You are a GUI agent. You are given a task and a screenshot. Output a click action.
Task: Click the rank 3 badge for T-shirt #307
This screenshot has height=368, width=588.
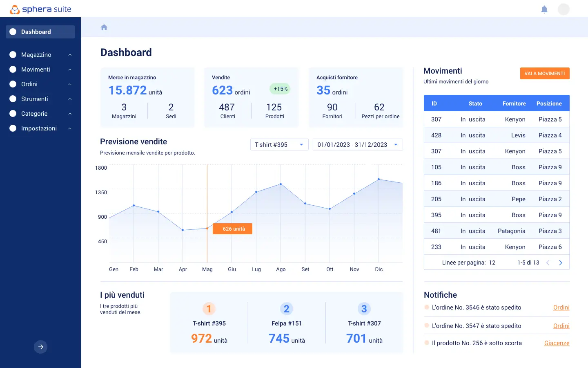pyautogui.click(x=364, y=309)
